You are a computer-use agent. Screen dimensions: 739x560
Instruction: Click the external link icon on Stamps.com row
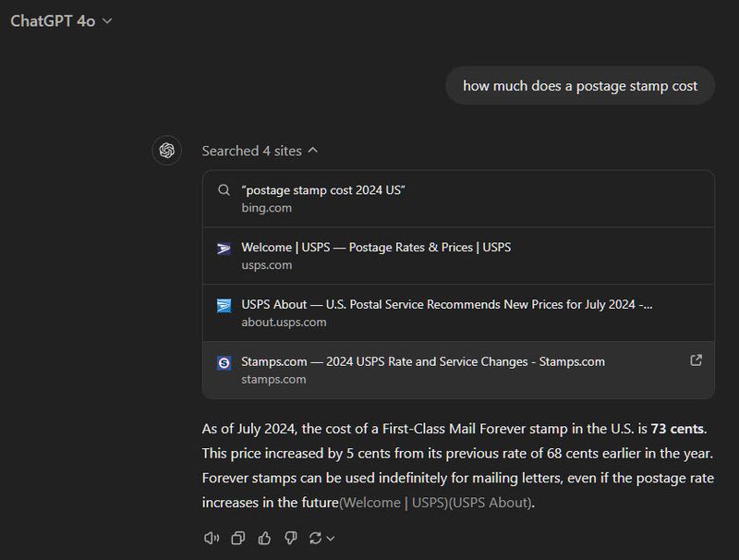(x=697, y=360)
